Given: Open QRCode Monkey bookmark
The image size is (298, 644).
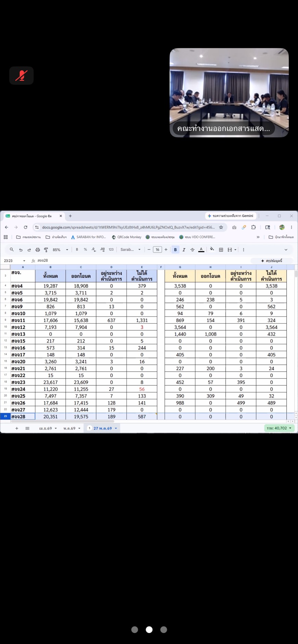Looking at the screenshot, I should tap(126, 237).
